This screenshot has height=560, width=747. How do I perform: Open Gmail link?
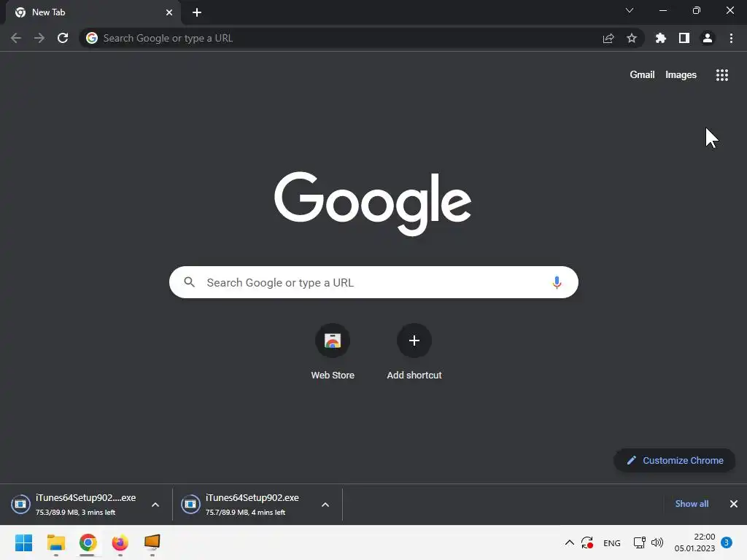[x=642, y=75]
